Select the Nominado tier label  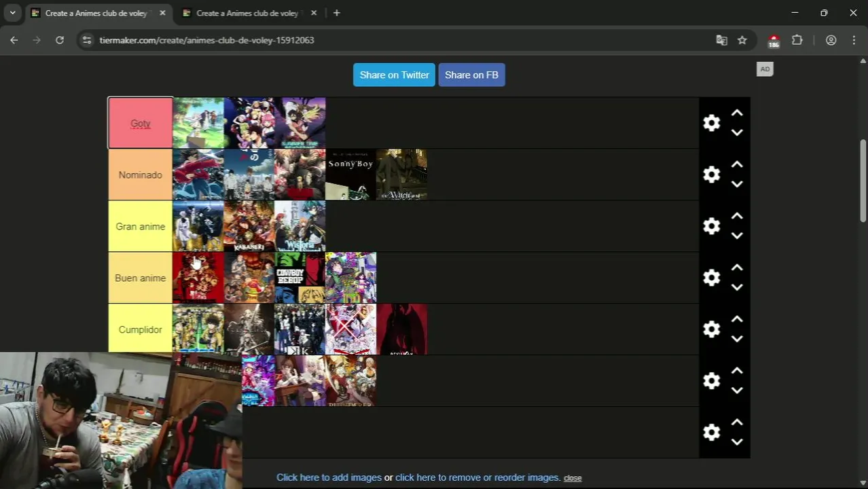click(x=141, y=175)
